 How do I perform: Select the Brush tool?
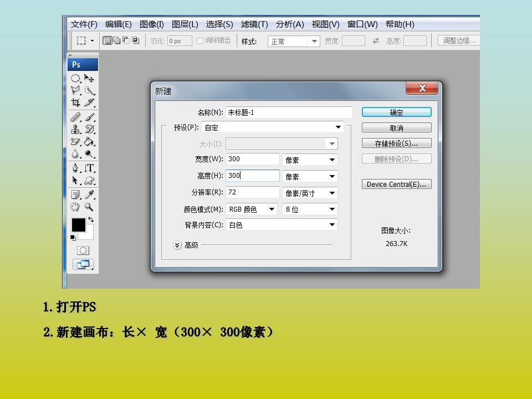coord(89,117)
